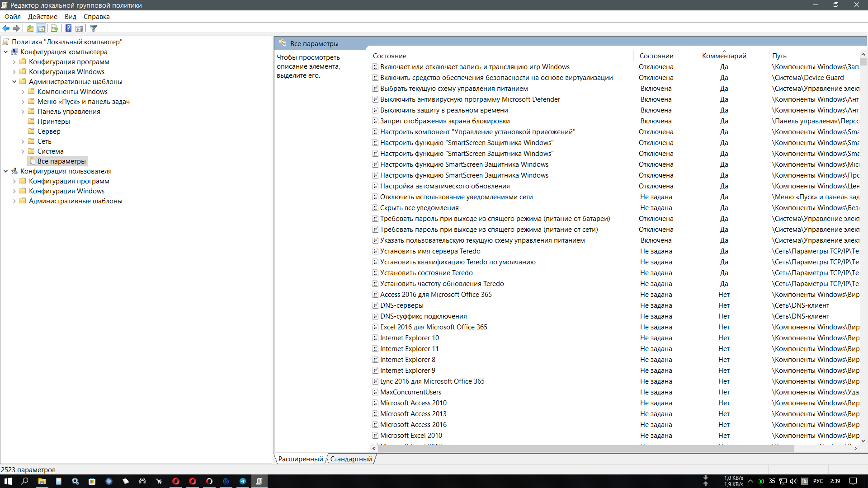Viewport: 868px width, 488px height.
Task: Open taskbar search magnifier
Action: 24,481
